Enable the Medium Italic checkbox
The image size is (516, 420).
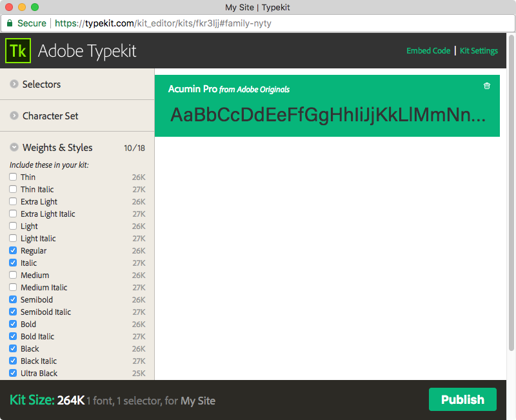click(13, 287)
